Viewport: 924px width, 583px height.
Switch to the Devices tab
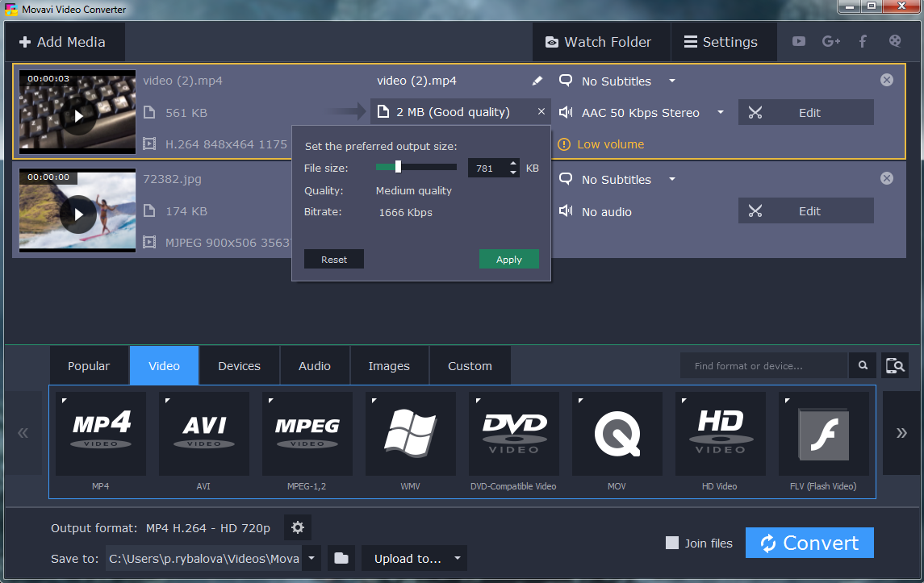[x=239, y=365]
